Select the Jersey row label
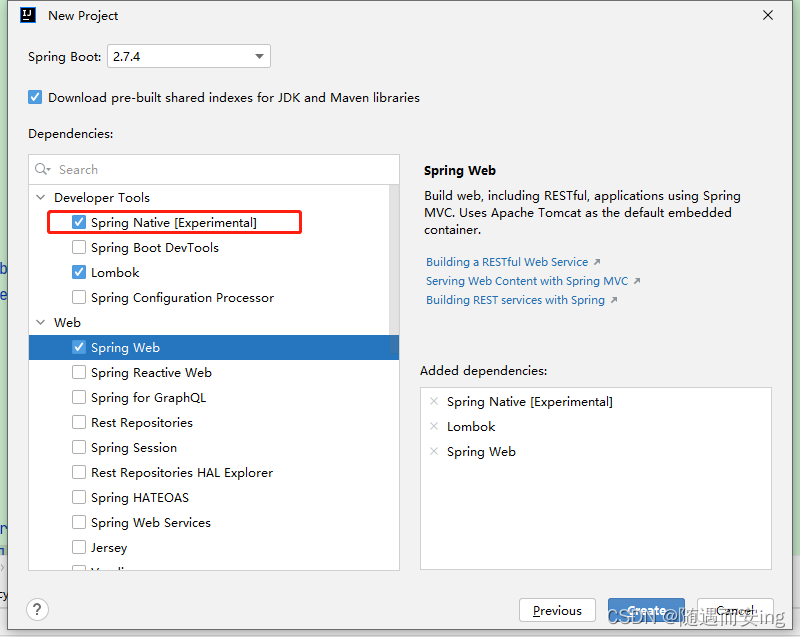This screenshot has width=800, height=637. [x=109, y=547]
